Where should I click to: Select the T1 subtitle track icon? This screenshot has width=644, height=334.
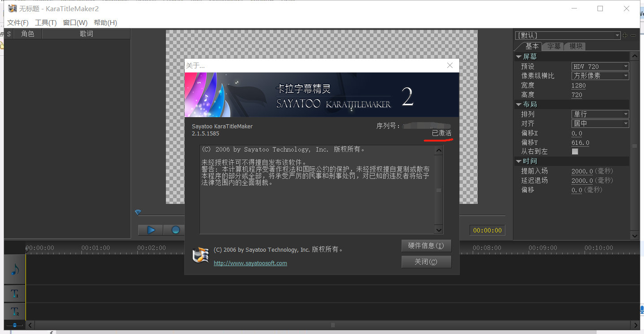(x=15, y=294)
